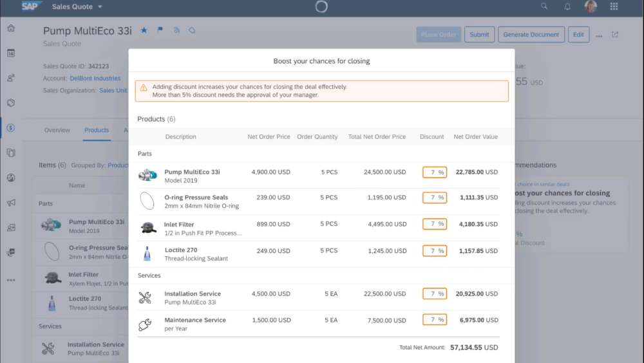This screenshot has width=644, height=363.
Task: Click the Inlet Filter thumbnail in dialog
Action: tap(148, 227)
